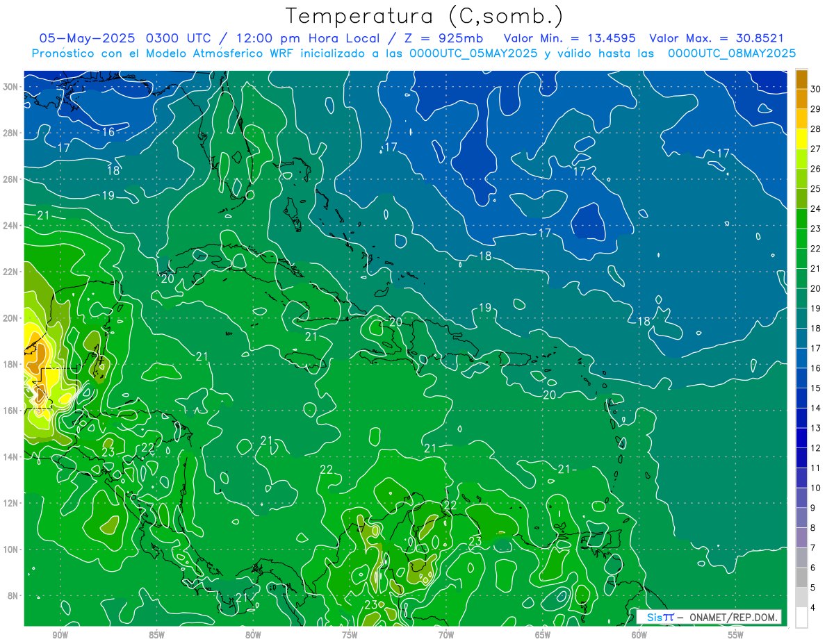Click the '22N' latitude axis label
This screenshot has height=644, width=834.
[11, 272]
